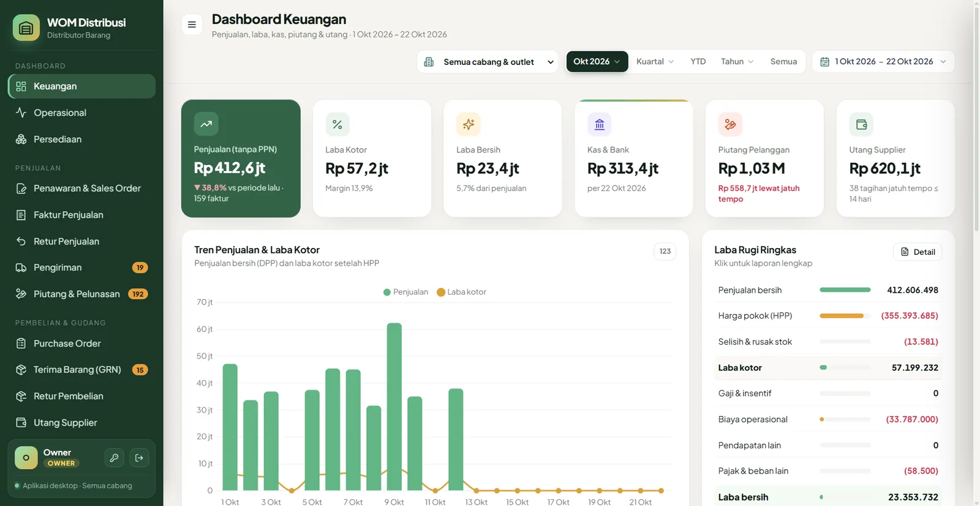This screenshot has height=506, width=980.
Task: Click the Laba Kotor percent icon
Action: click(x=337, y=124)
